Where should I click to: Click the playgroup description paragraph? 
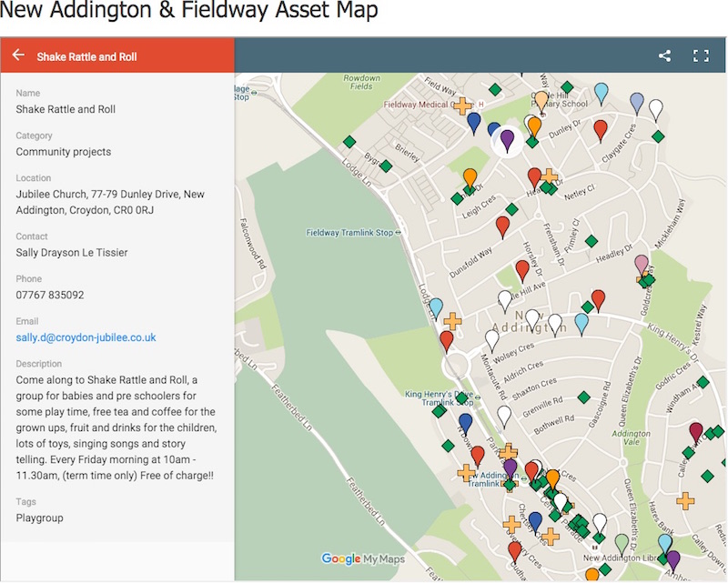click(116, 427)
